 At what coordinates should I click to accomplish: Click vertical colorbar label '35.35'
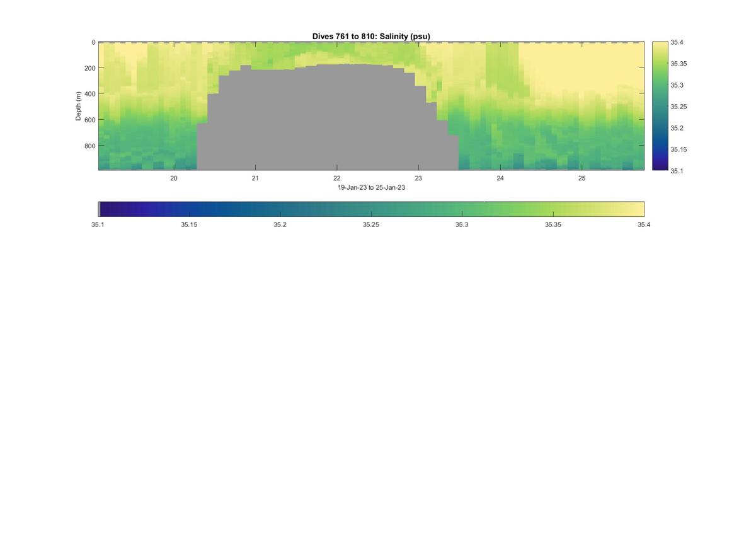click(x=679, y=64)
